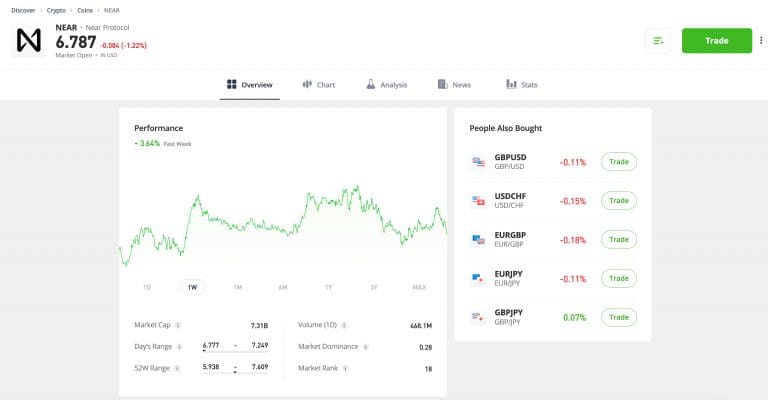768x400 pixels.
Task: Click the USDCHF flag icon
Action: coord(479,201)
